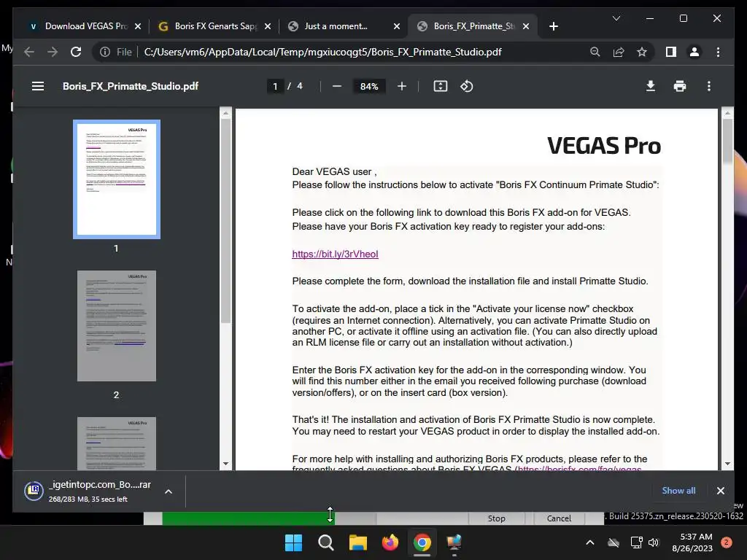Expand download item options chevron
This screenshot has width=747, height=560.
[x=169, y=491]
